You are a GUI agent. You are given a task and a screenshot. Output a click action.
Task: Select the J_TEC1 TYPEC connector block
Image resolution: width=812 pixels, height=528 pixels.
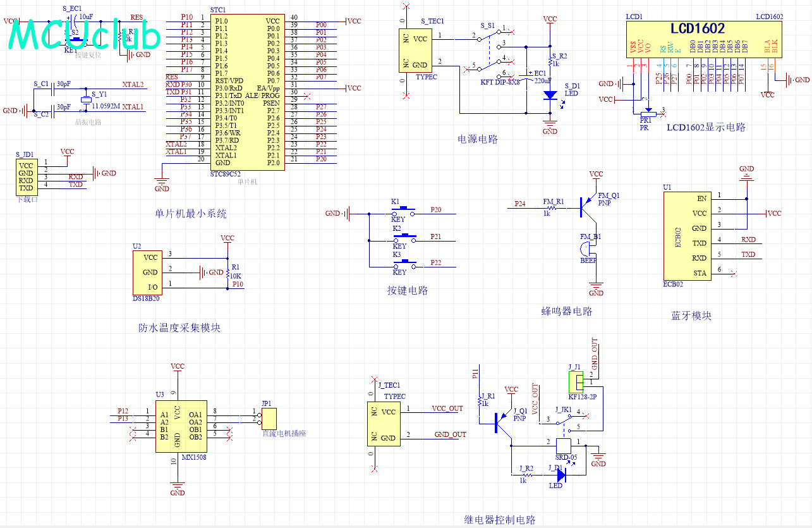pyautogui.click(x=384, y=424)
